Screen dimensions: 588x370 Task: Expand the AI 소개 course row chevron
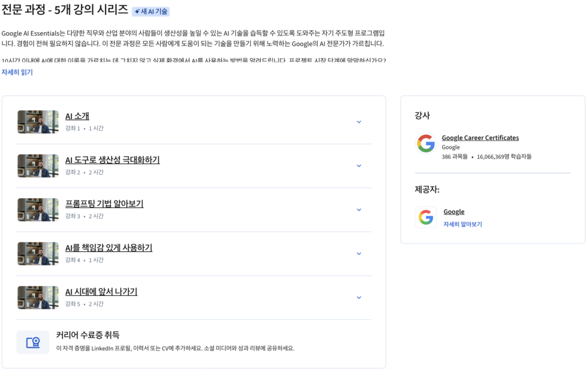coord(359,122)
